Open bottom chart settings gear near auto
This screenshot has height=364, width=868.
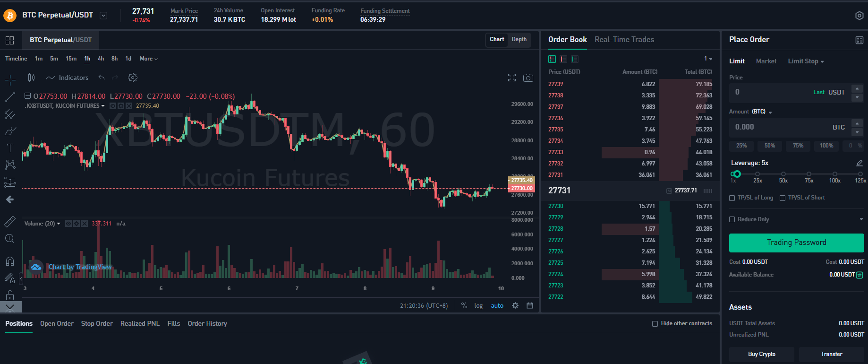515,305
